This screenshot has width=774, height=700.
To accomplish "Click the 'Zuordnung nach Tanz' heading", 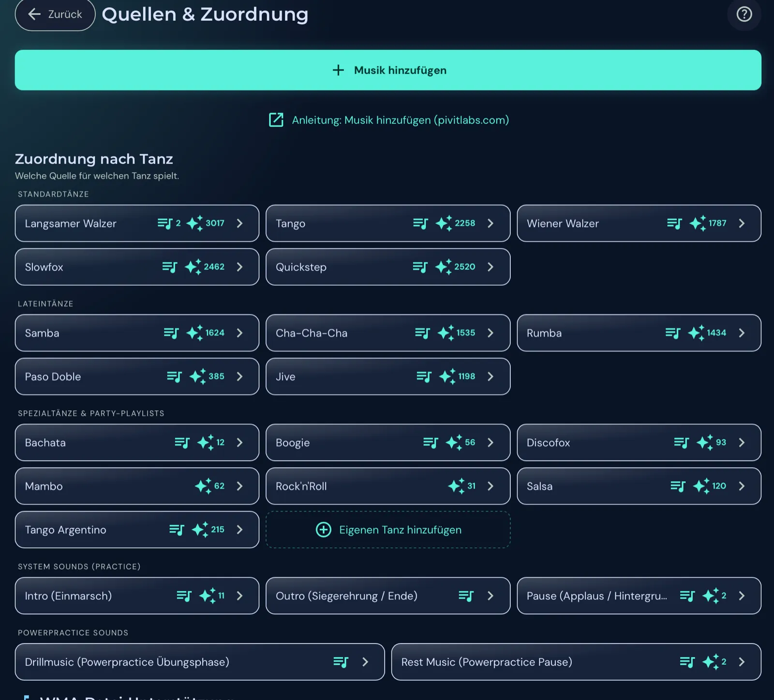I will tap(94, 159).
